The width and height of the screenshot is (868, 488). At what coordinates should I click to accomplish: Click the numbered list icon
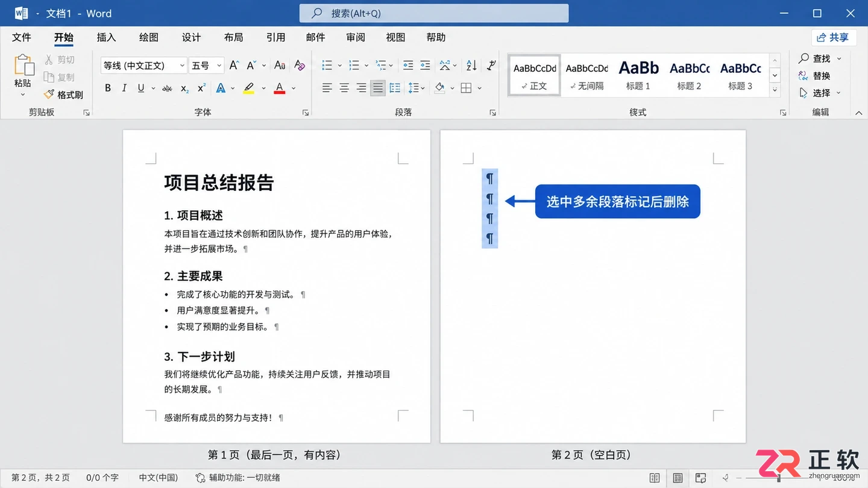[x=354, y=65]
